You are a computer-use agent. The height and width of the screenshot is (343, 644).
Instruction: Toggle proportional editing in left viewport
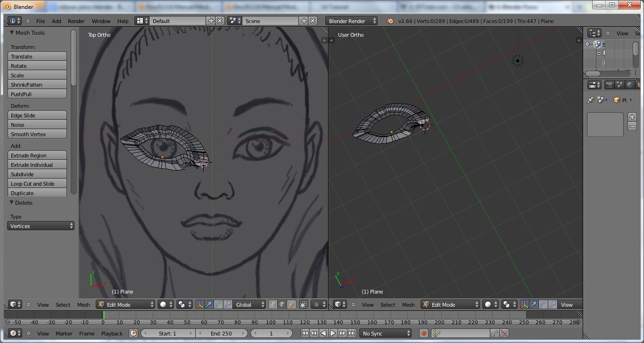point(319,305)
